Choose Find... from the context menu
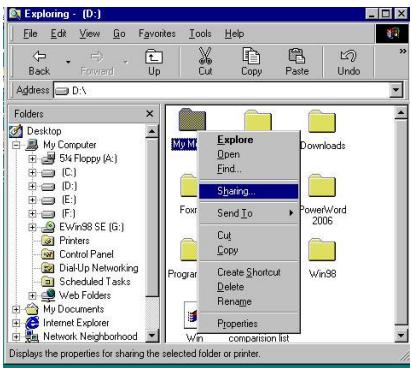The width and height of the screenshot is (412, 368). [248, 169]
